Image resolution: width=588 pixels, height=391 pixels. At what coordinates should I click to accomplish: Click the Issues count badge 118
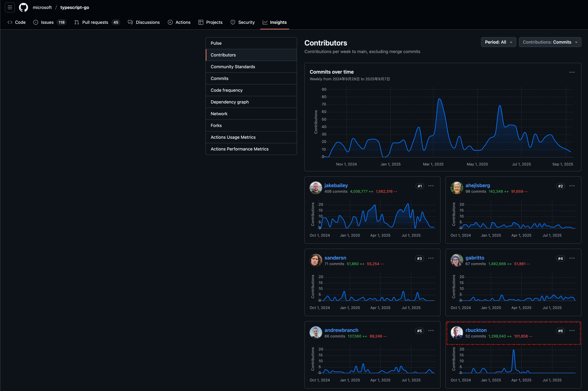(62, 22)
